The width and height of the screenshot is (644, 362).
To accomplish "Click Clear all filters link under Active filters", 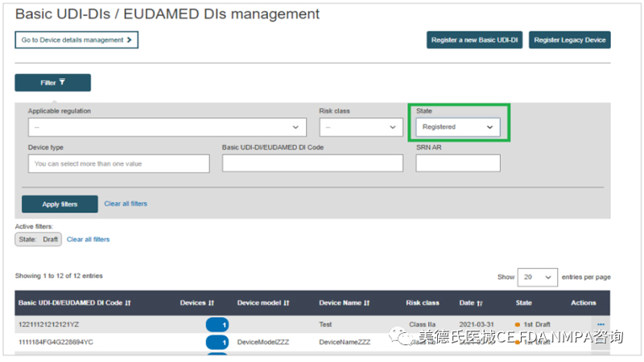I will point(88,240).
